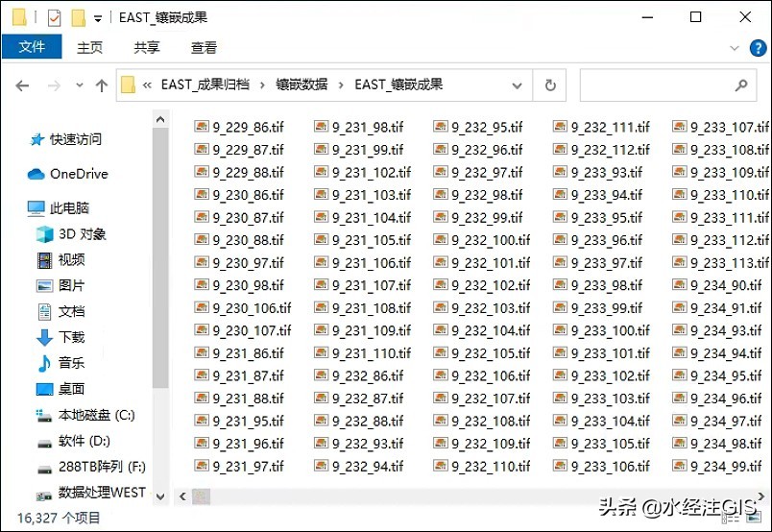Viewport: 772px width, 532px height.
Task: Select file 9_232_110.tif
Action: click(482, 466)
